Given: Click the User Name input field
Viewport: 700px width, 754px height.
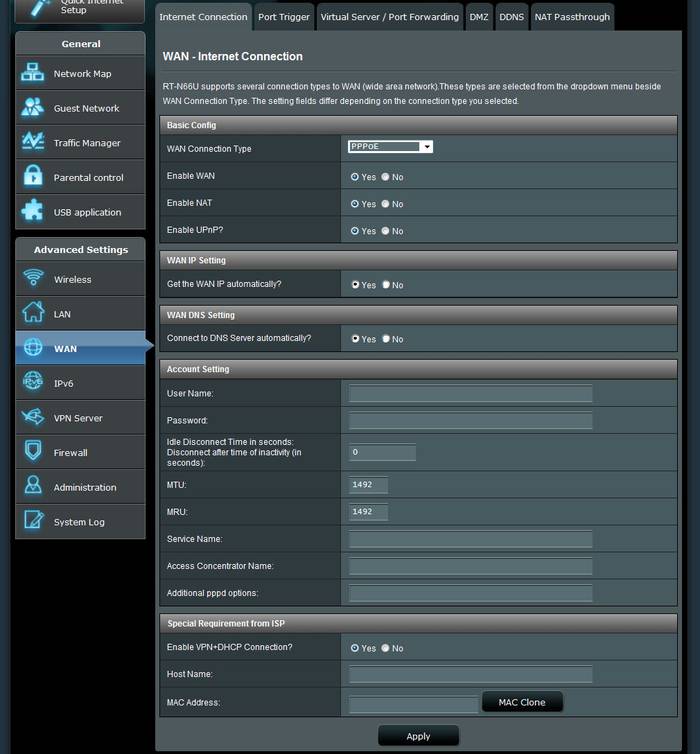Looking at the screenshot, I should (x=470, y=394).
